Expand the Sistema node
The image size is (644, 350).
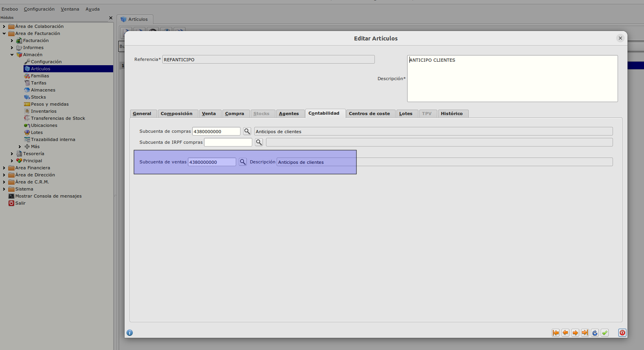click(4, 189)
